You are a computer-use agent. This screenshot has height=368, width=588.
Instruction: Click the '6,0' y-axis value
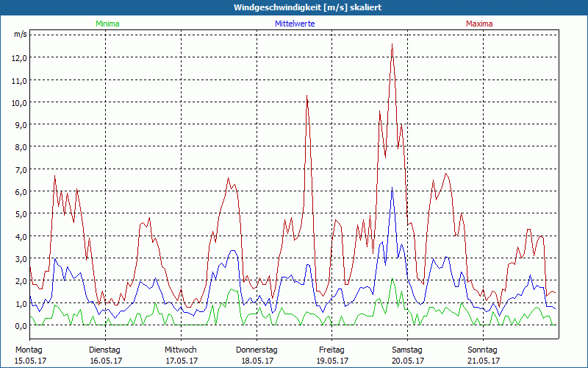pos(21,192)
